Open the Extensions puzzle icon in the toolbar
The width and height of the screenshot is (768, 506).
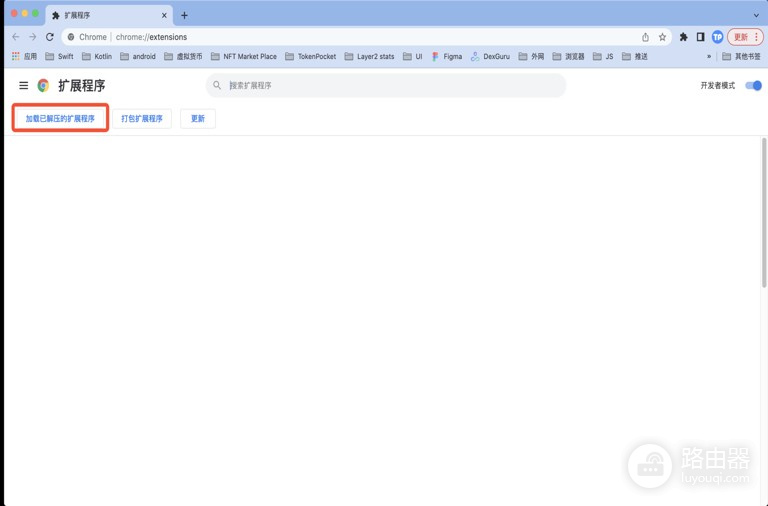coord(684,37)
